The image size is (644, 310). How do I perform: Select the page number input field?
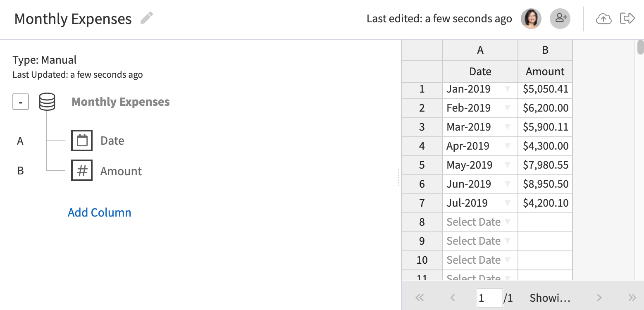489,297
